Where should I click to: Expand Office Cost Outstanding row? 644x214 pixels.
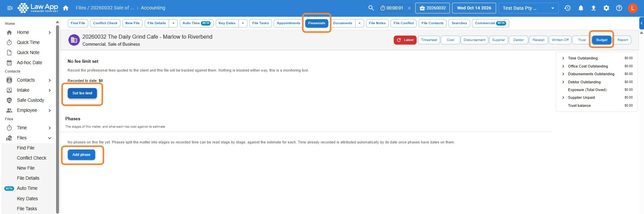[563, 66]
